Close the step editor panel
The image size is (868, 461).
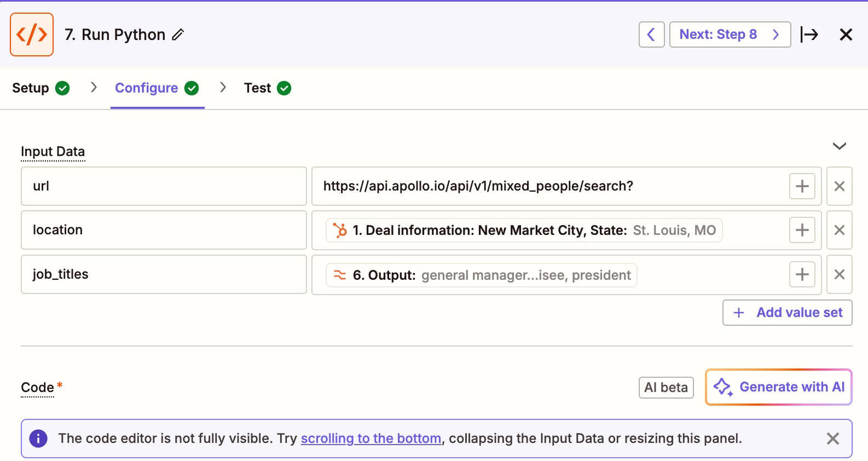point(846,34)
